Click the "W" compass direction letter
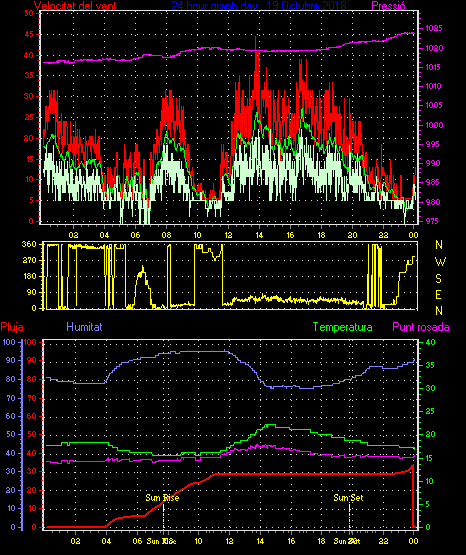The image size is (466, 555). (x=440, y=262)
